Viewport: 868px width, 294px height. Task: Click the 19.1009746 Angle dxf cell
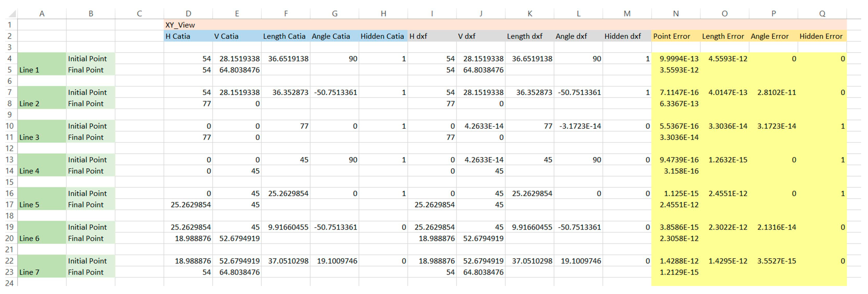click(x=578, y=261)
